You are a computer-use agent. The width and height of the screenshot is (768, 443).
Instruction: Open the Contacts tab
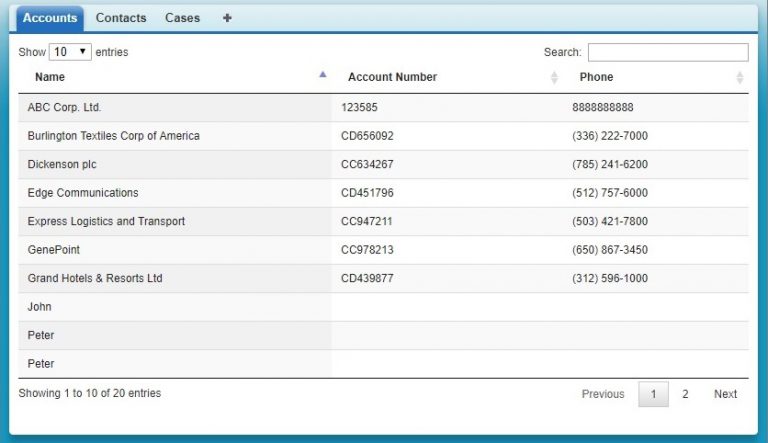click(121, 18)
